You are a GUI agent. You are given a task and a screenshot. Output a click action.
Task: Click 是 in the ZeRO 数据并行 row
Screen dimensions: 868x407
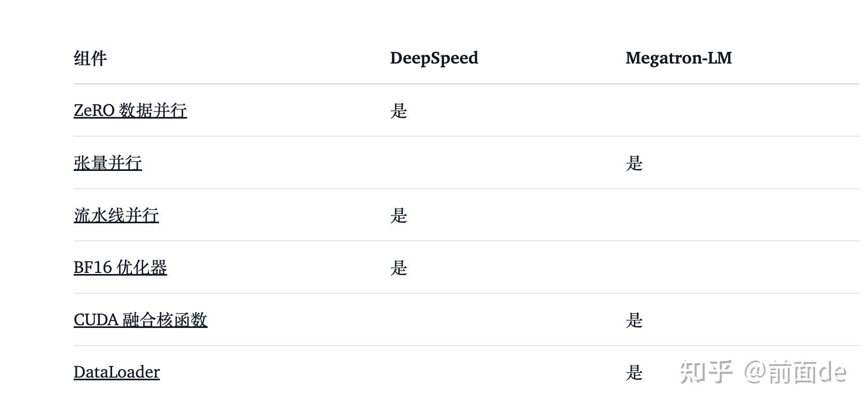[x=399, y=111]
